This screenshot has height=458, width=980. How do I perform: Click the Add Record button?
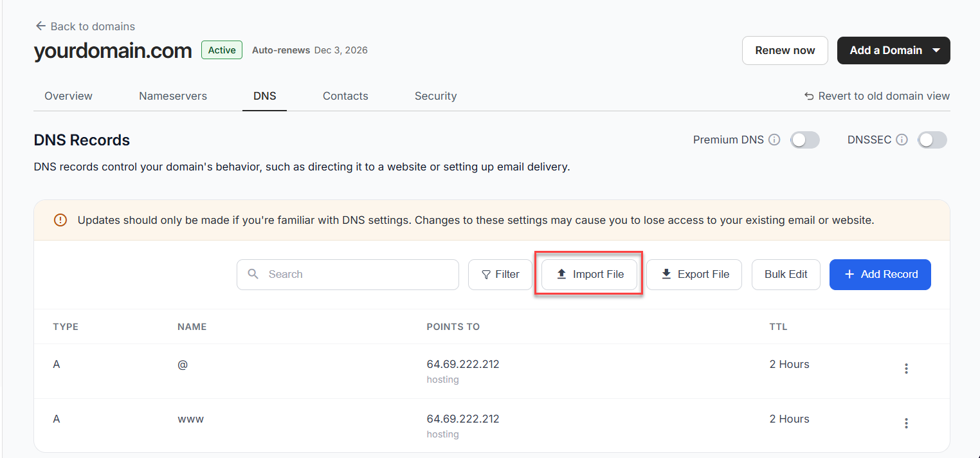pyautogui.click(x=880, y=275)
